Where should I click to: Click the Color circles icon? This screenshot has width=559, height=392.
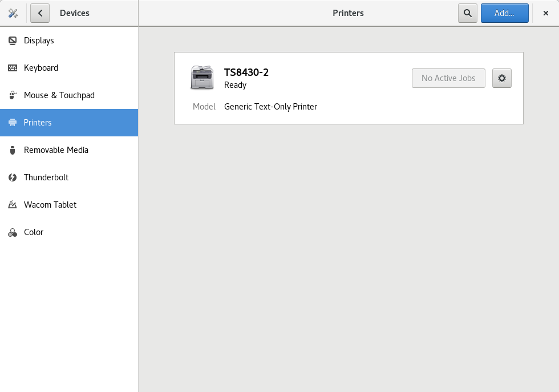(13, 233)
